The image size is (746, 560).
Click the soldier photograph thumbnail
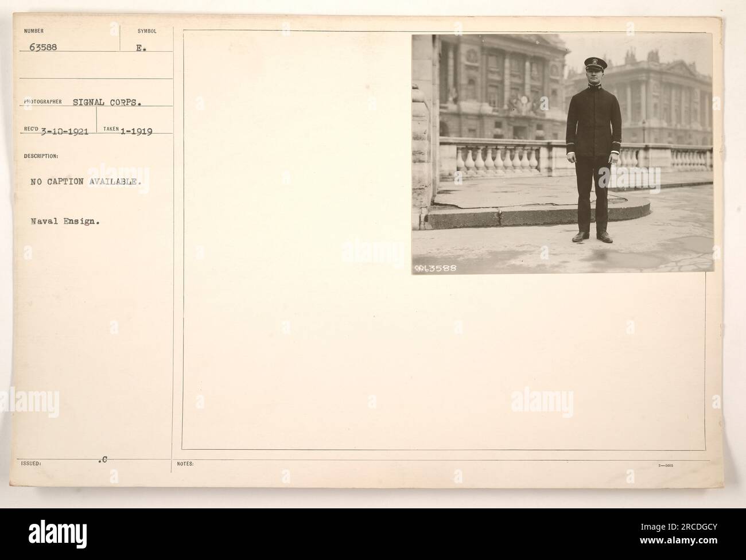562,154
